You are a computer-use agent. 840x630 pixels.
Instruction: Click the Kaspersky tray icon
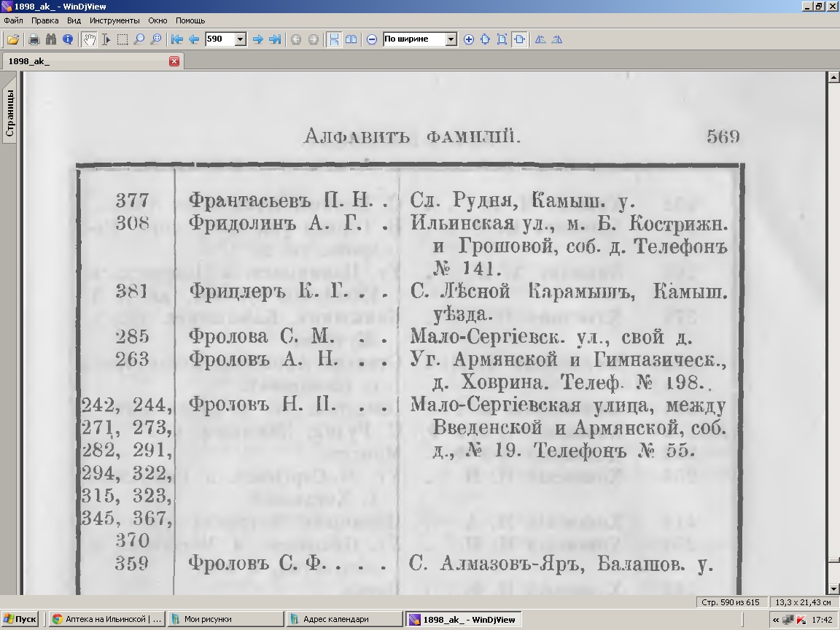click(801, 620)
